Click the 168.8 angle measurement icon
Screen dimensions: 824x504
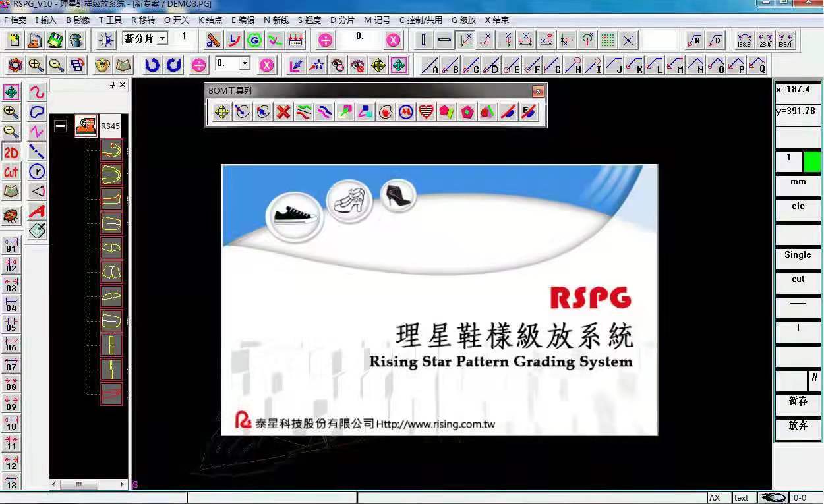point(744,40)
